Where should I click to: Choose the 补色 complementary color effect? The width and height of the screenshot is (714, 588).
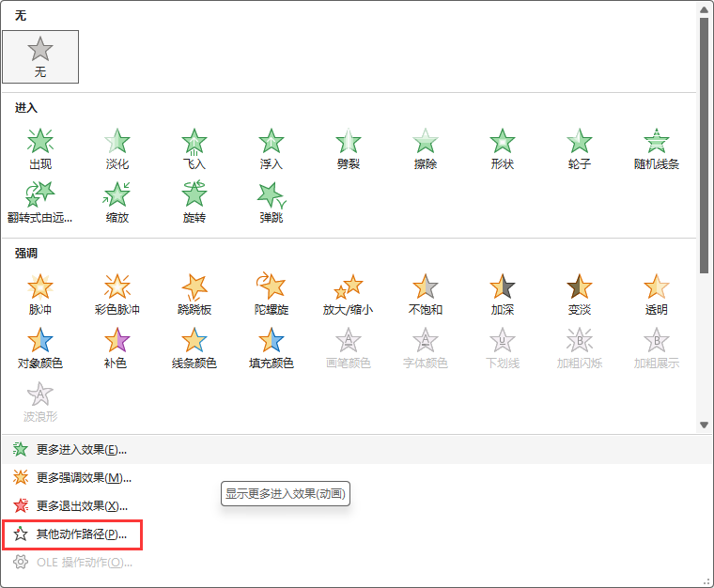(117, 348)
